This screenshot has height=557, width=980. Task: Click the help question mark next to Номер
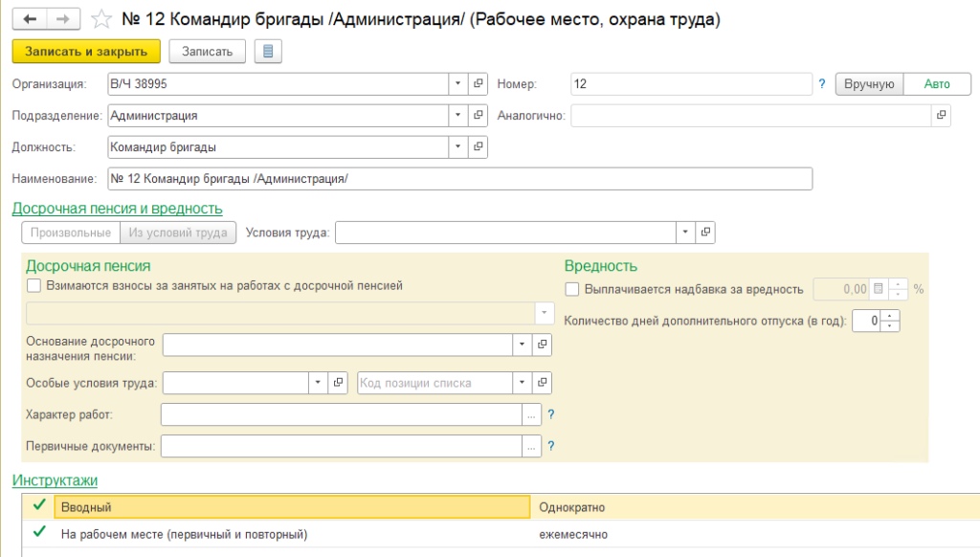coord(822,84)
